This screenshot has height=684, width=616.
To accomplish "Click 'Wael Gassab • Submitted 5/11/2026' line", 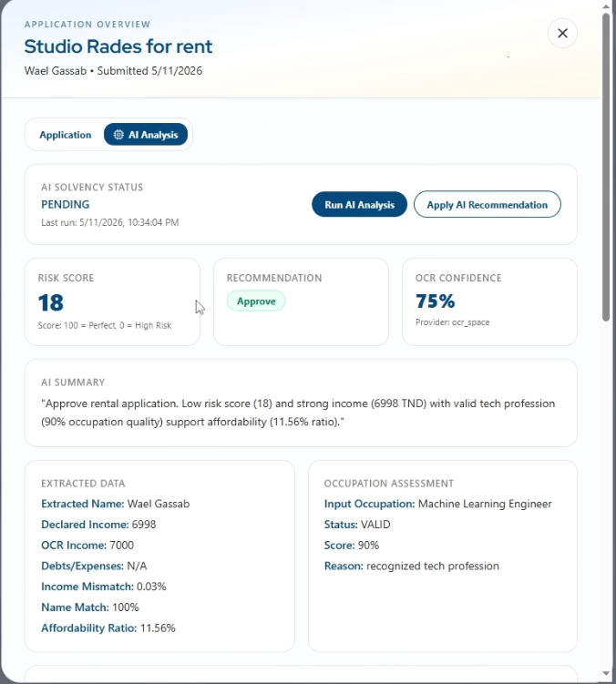I will click(x=114, y=71).
